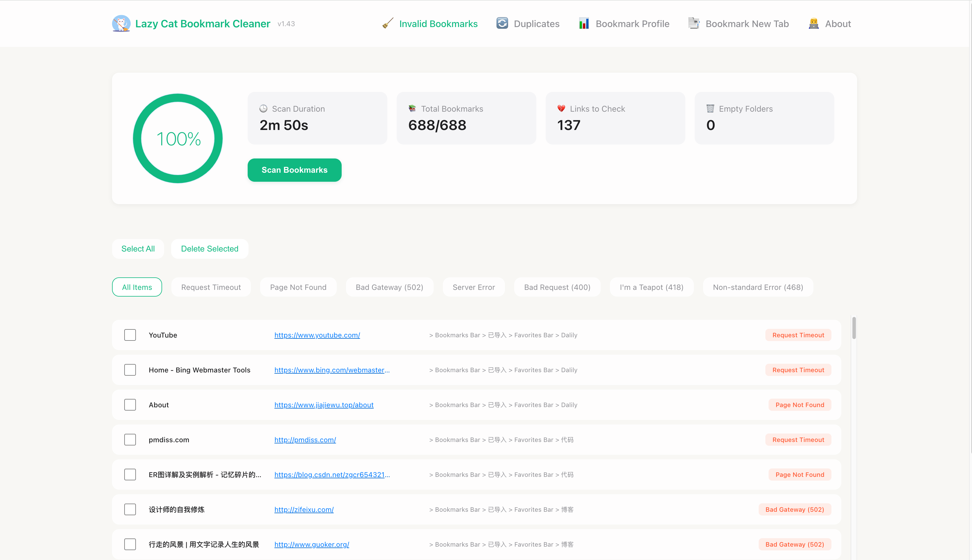Open the zifeixu.com link
The height and width of the screenshot is (560, 972).
(304, 510)
